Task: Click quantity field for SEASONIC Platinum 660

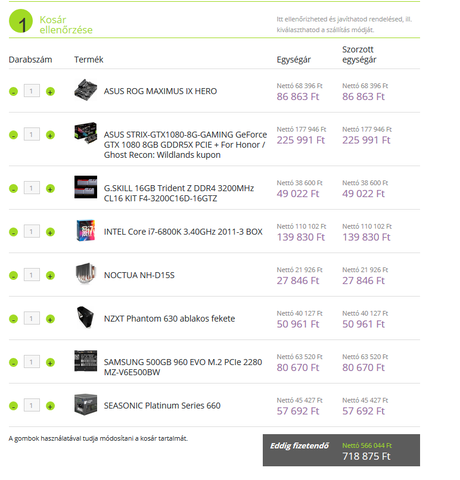Action: pyautogui.click(x=32, y=405)
